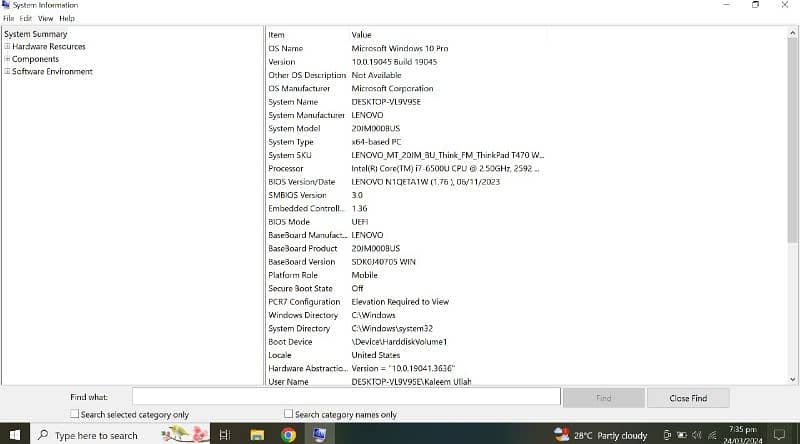Enable 'Search category names only' checkbox
The image size is (800, 444).
[289, 414]
